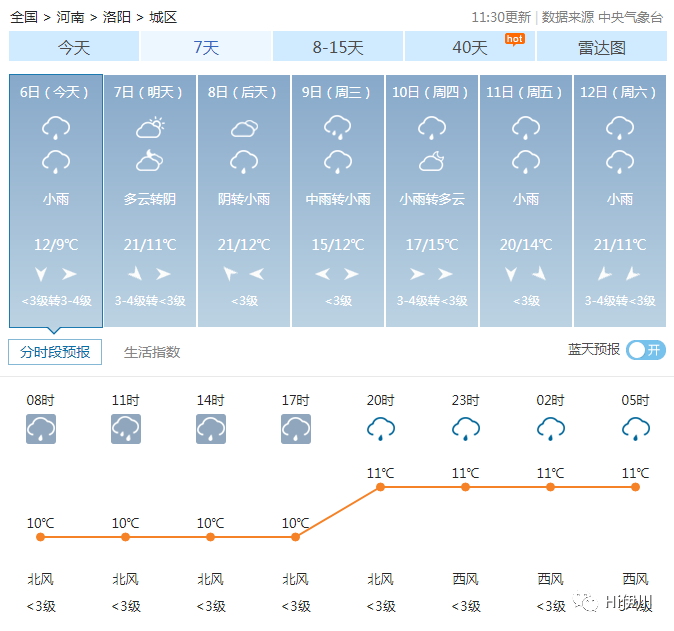Click the 08时 hourly rain icon

(x=41, y=429)
